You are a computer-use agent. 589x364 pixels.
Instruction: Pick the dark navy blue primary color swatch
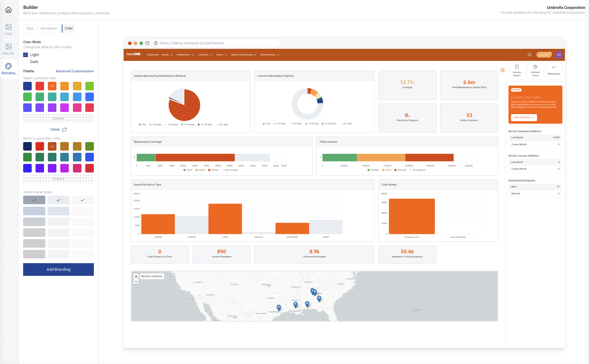coord(28,86)
